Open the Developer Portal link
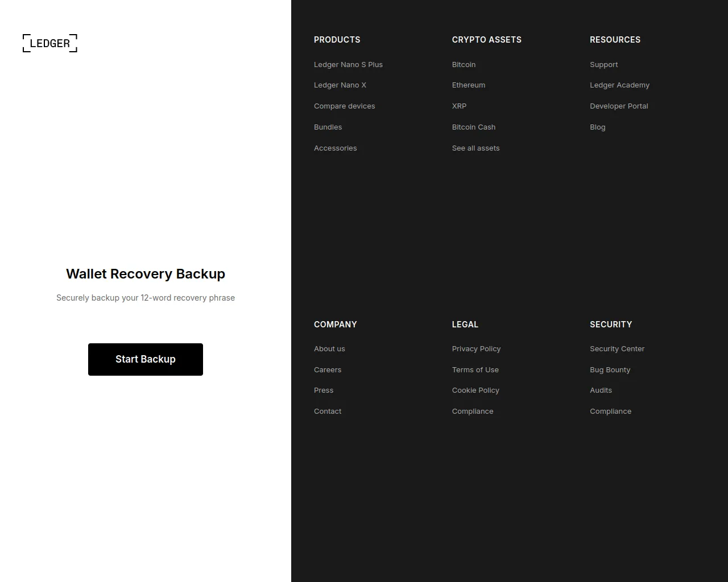Viewport: 728px width, 582px height. pyautogui.click(x=619, y=106)
